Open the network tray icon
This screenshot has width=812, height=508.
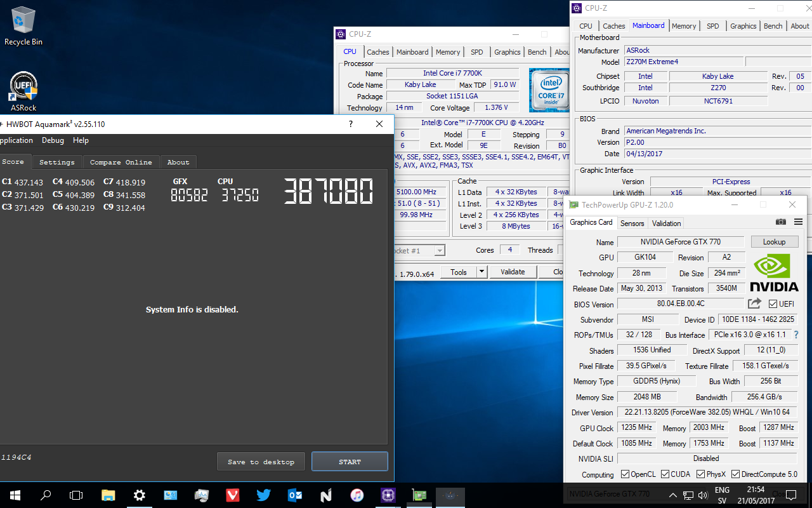(688, 495)
